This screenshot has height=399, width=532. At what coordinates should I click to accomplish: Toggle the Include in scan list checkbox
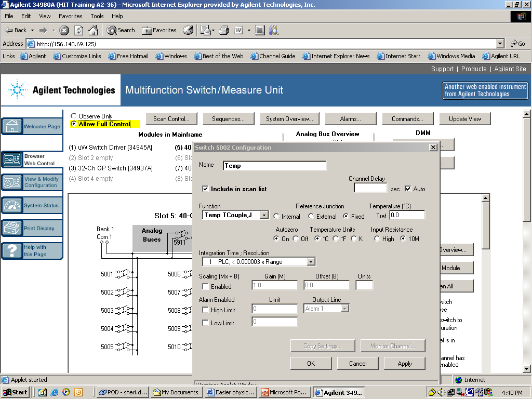(x=205, y=189)
